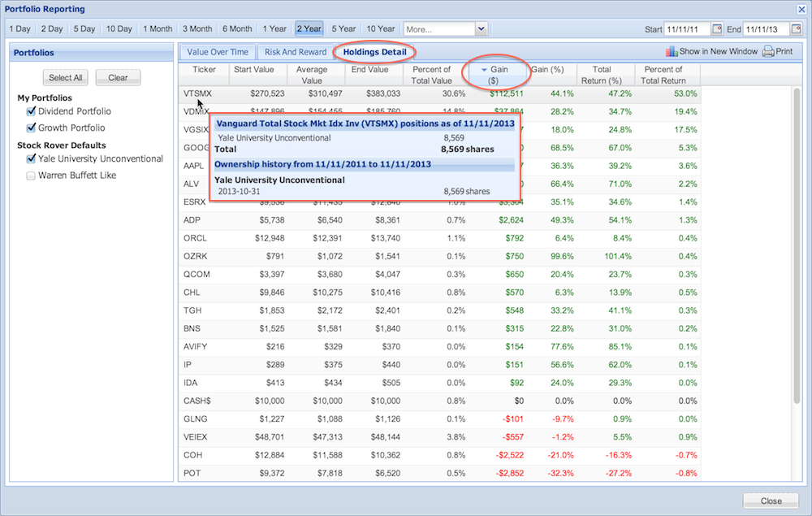
Task: Switch to Value Over Time tab
Action: [x=218, y=52]
